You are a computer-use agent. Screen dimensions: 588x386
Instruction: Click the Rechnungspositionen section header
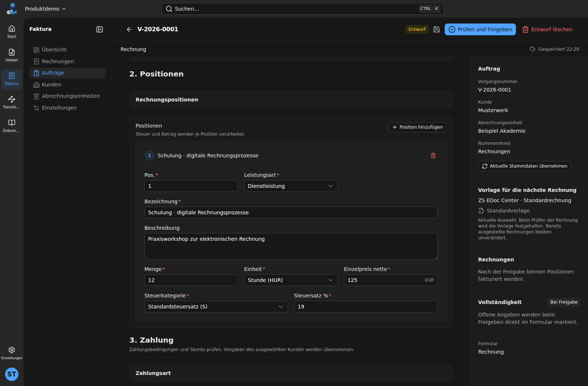point(291,100)
